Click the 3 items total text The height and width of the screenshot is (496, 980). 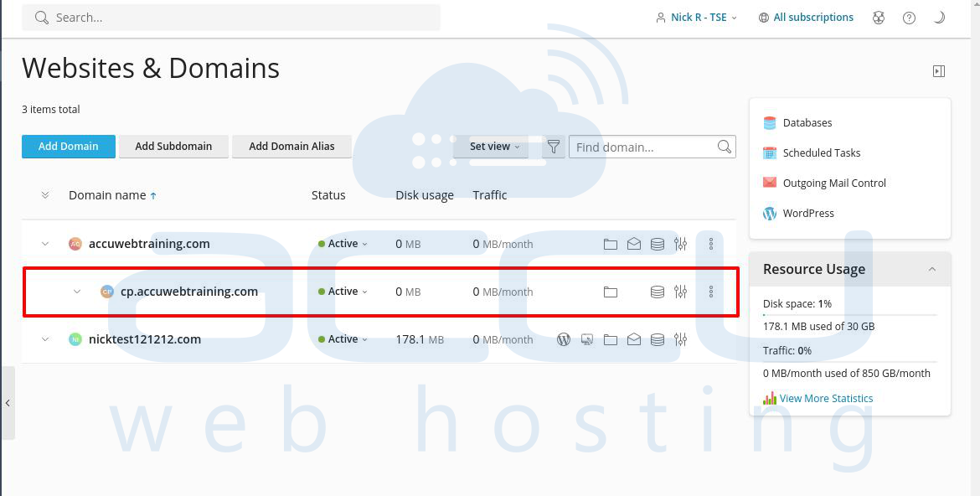point(50,110)
